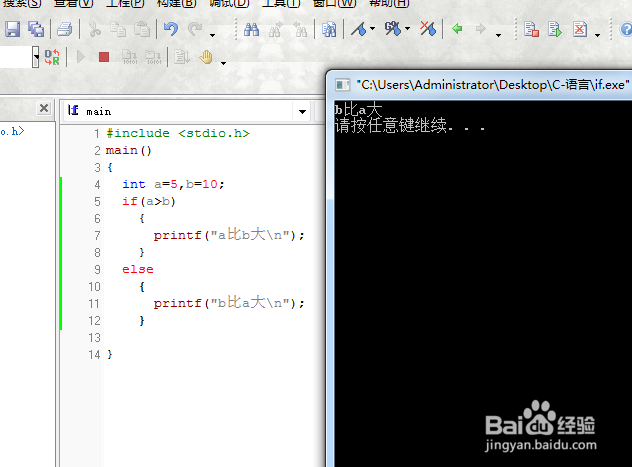The width and height of the screenshot is (632, 467).
Task: Click the hand breakpoint icon
Action: 206,57
